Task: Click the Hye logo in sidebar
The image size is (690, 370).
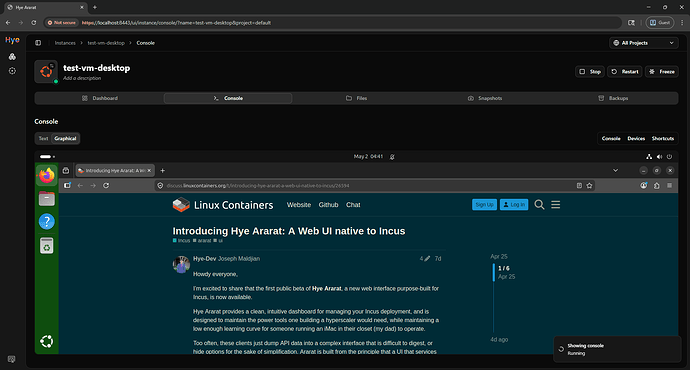Action: pyautogui.click(x=12, y=40)
